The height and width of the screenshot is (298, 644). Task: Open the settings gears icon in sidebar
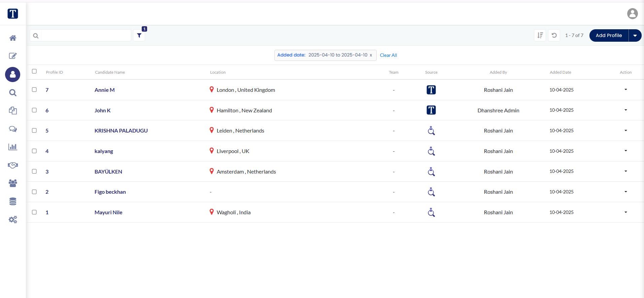tap(13, 220)
